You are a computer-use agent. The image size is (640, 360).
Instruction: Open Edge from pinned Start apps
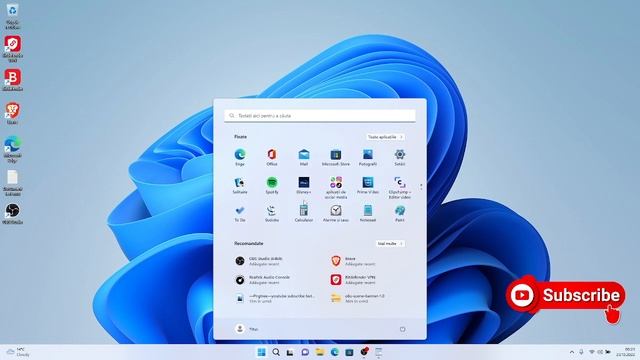tap(240, 157)
